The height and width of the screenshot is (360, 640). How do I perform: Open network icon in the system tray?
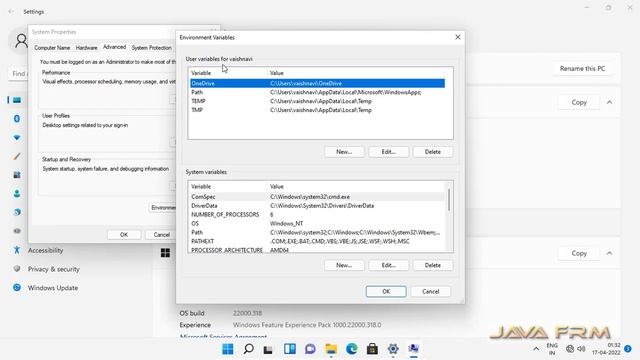point(570,349)
